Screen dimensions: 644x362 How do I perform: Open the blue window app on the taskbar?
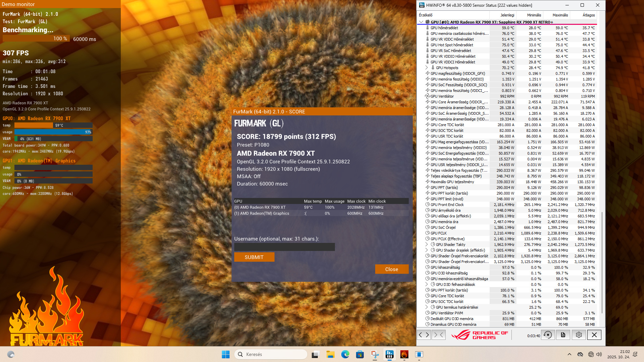click(x=419, y=354)
